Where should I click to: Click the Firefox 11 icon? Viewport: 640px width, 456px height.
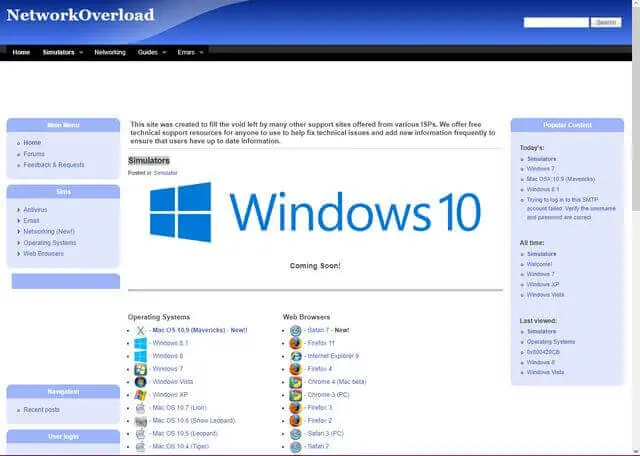296,343
